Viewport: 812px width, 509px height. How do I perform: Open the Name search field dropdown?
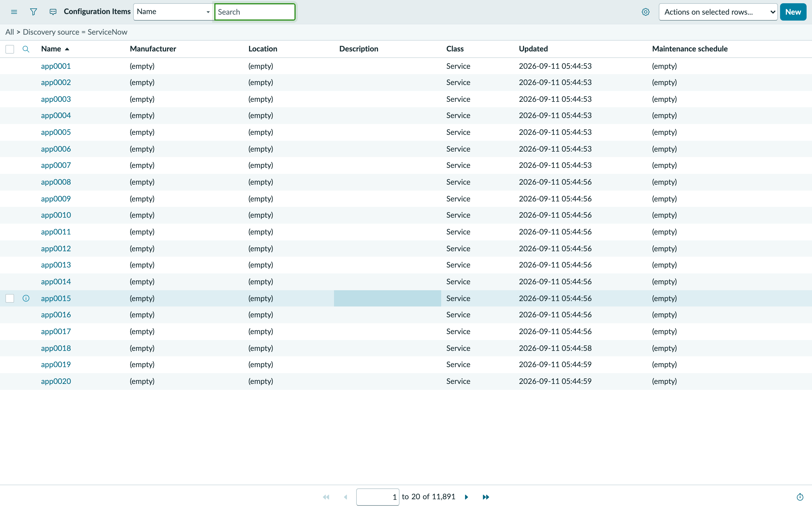174,12
